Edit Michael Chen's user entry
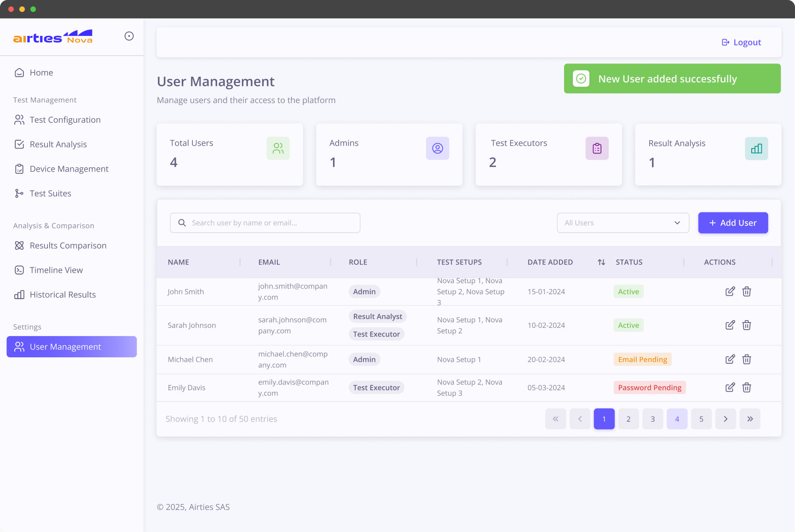 click(730, 359)
